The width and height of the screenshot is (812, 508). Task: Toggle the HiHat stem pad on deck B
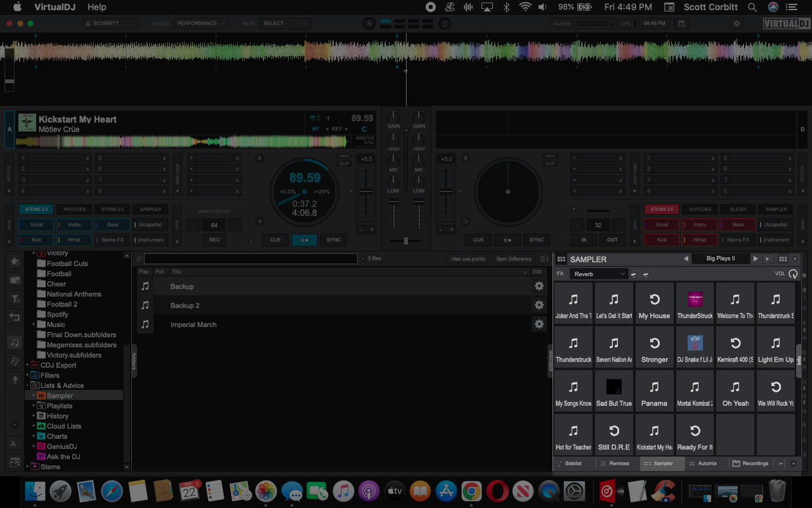[x=700, y=240]
